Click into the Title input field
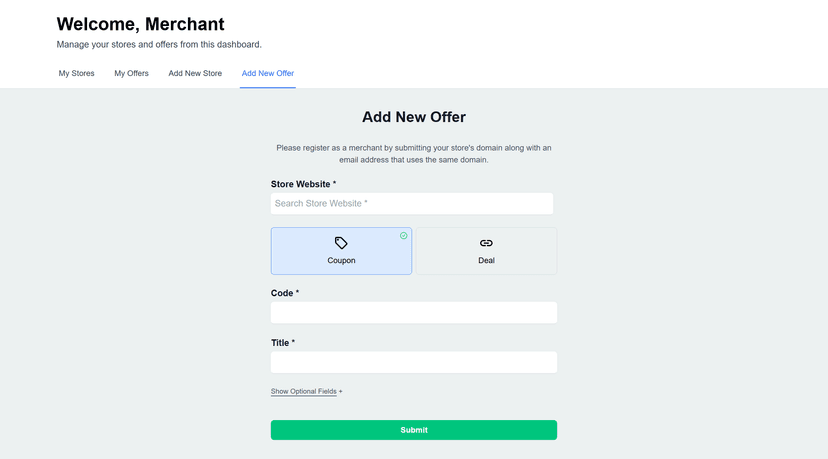 click(413, 362)
